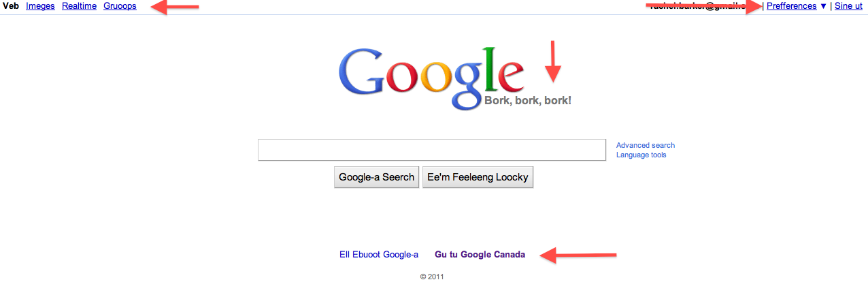Viewport: 868px width, 282px height.
Task: Open Language tools
Action: (641, 155)
